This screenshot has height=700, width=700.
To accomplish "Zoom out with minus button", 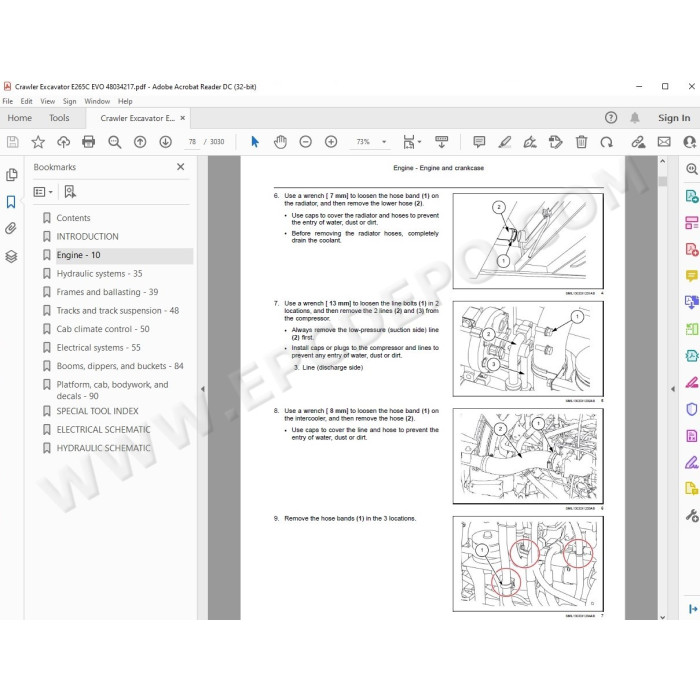I will point(305,142).
